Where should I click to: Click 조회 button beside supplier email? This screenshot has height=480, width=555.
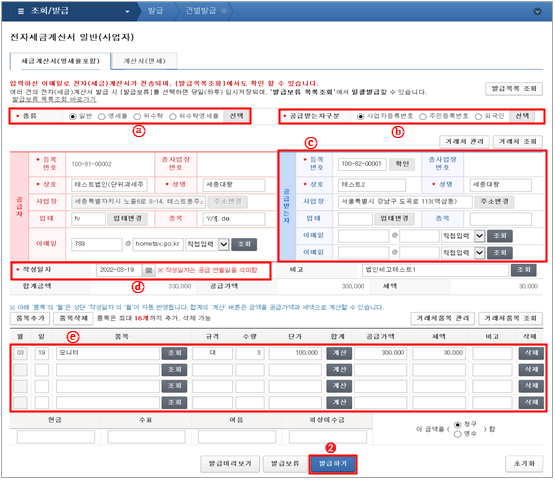click(244, 244)
